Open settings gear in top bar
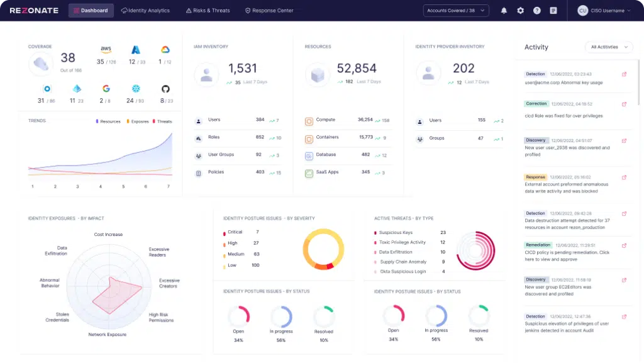Screen dimensions: 644x363 (520, 11)
